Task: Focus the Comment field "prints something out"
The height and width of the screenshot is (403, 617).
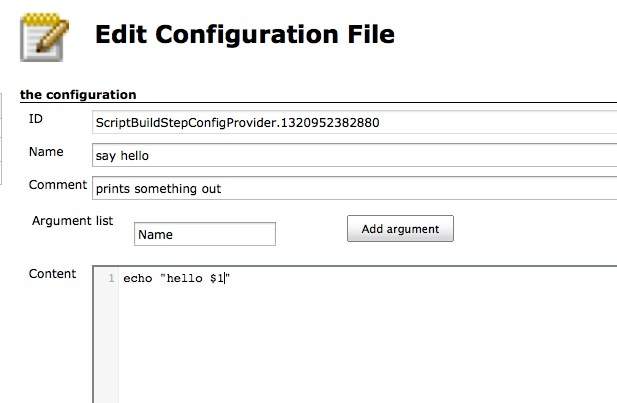Action: click(354, 189)
